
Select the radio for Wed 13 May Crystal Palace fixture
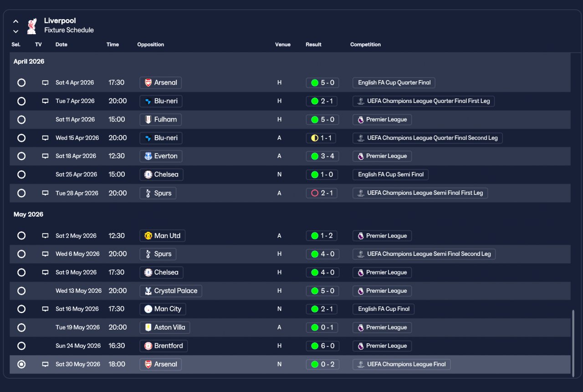21,291
